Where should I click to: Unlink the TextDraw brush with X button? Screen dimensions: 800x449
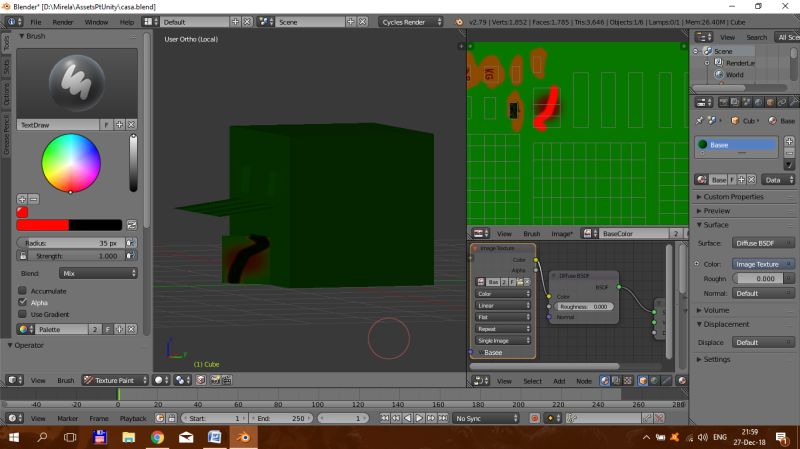(x=131, y=124)
